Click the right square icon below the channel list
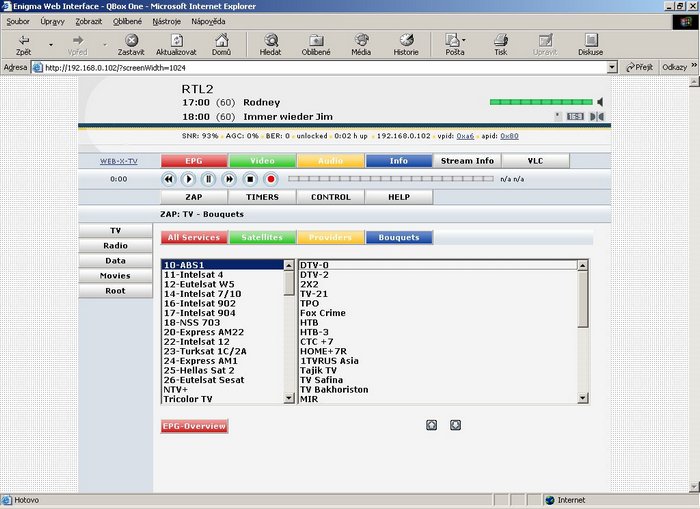The image size is (700, 509). click(455, 425)
